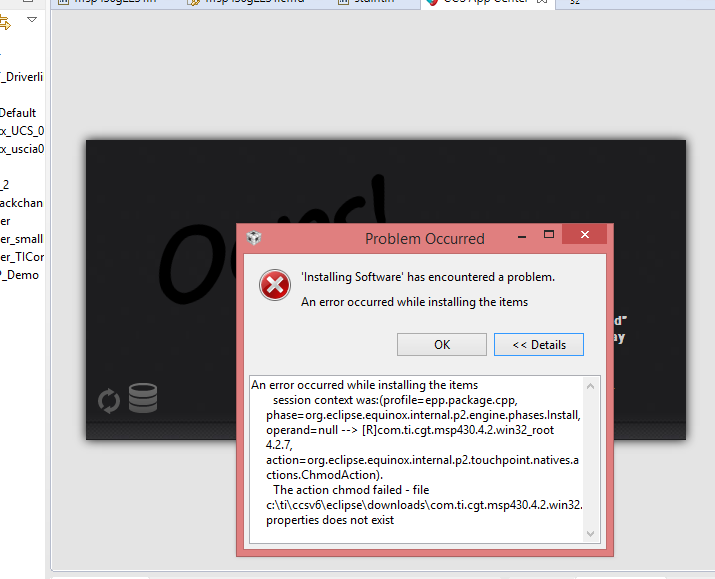Collapse the error details with << Details
The image size is (715, 579).
[539, 344]
